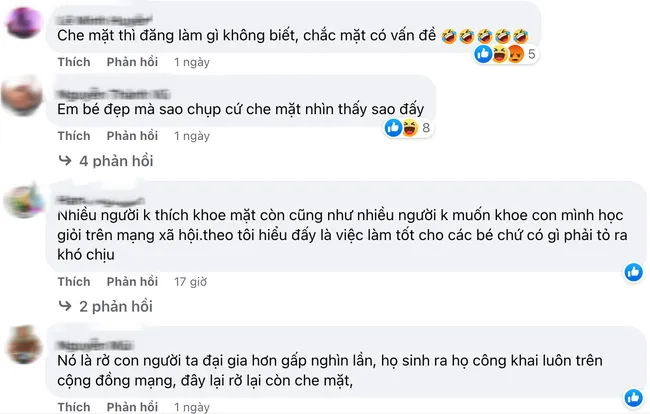The width and height of the screenshot is (650, 414).
Task: Open the avatar next to the "Em bé đẹp" comment
Action: 22,97
